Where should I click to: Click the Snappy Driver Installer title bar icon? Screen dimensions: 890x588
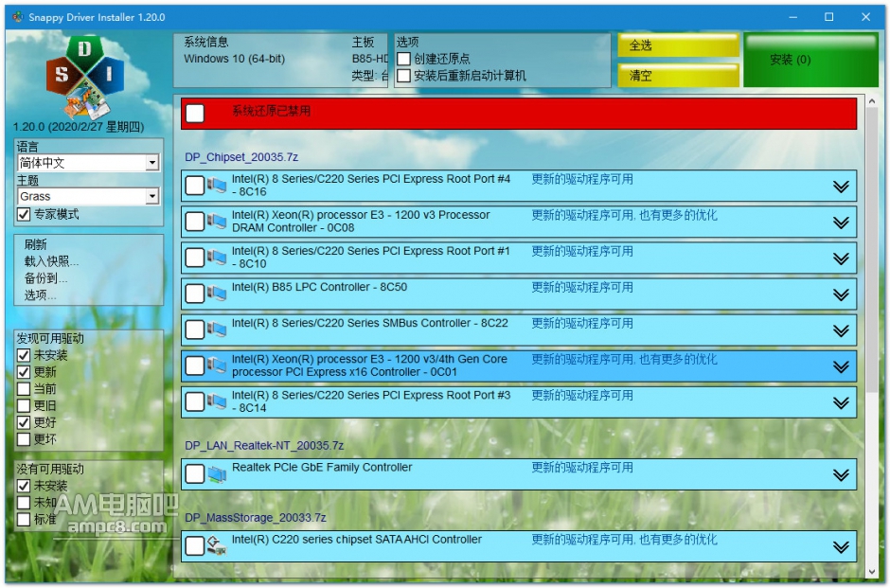click(18, 17)
